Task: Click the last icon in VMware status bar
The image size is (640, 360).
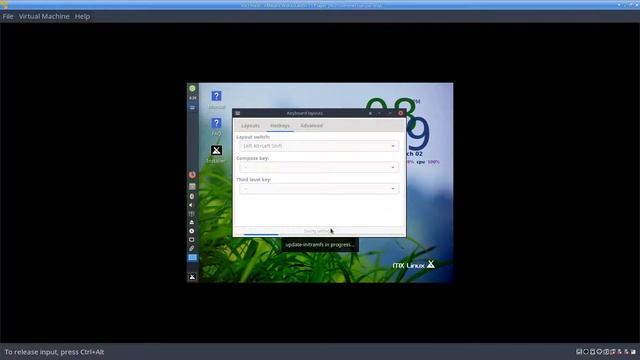Action: coord(633,352)
